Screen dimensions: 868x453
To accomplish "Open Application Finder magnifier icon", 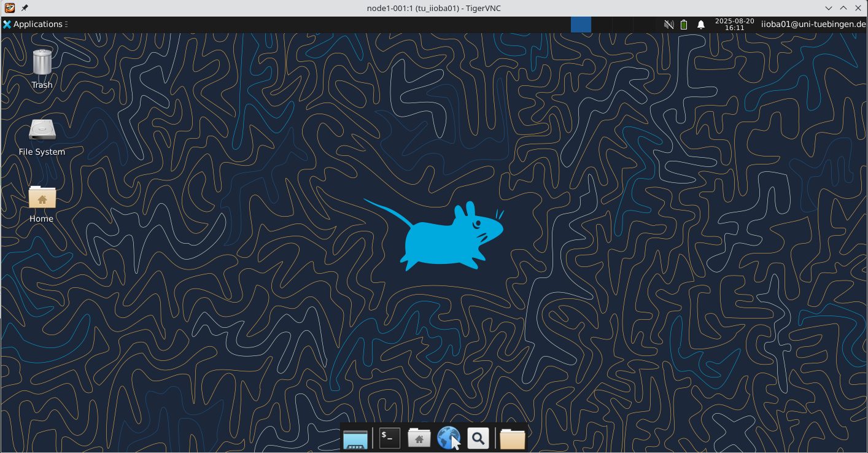I will coord(478,438).
